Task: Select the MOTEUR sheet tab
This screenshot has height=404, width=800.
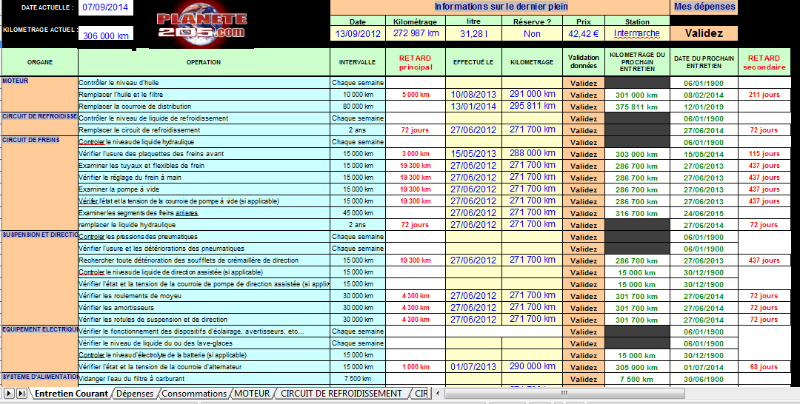Action: coord(252,395)
